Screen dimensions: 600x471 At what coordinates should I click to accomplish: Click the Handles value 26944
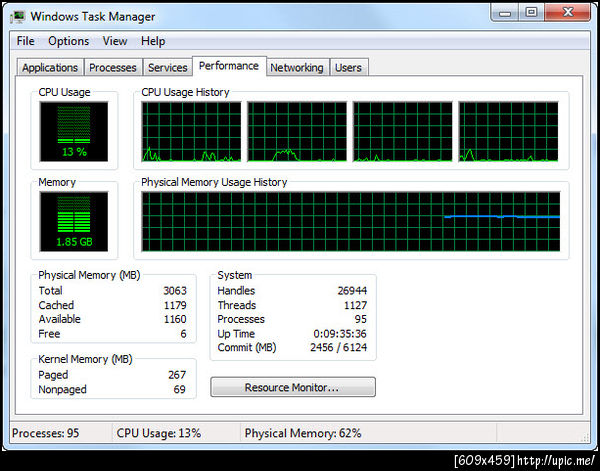pyautogui.click(x=352, y=291)
